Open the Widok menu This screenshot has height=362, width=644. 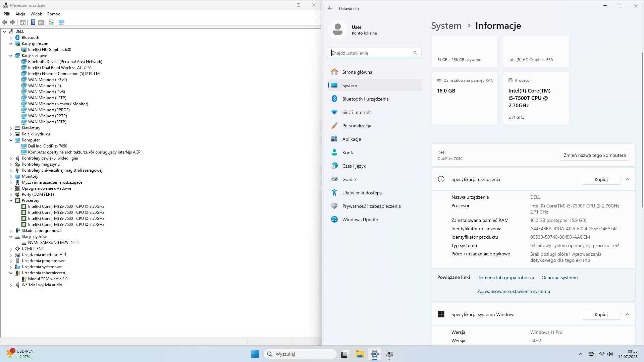[36, 14]
